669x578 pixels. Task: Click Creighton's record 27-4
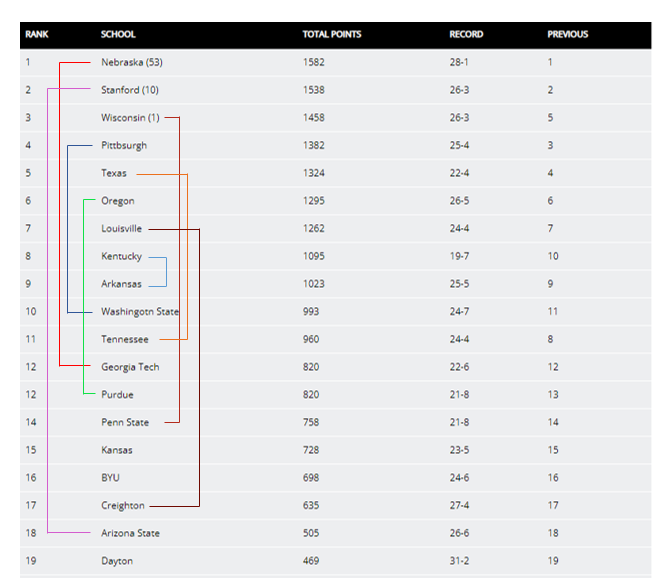click(x=459, y=506)
